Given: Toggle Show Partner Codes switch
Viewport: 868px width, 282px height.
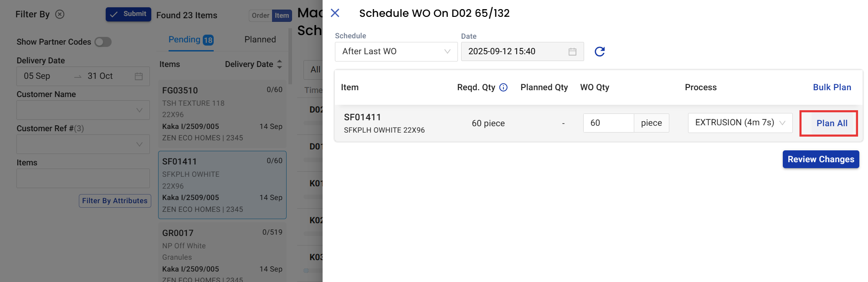Looking at the screenshot, I should [103, 42].
